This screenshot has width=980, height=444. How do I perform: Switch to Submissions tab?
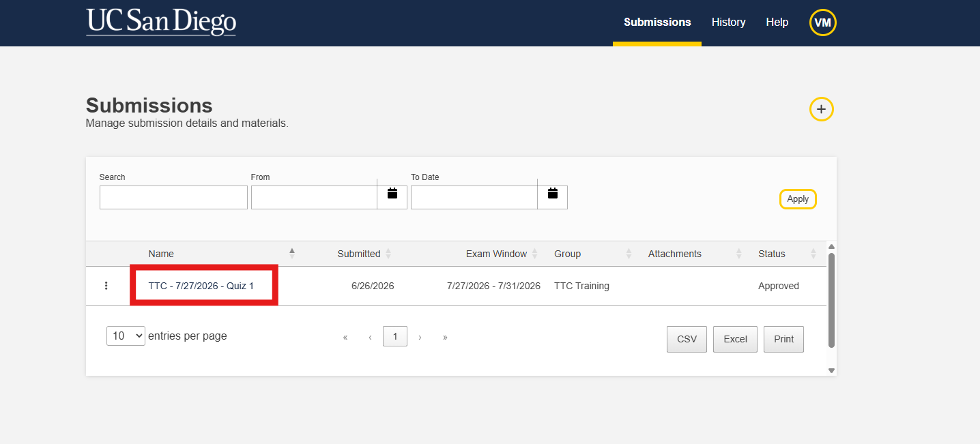[x=657, y=23]
